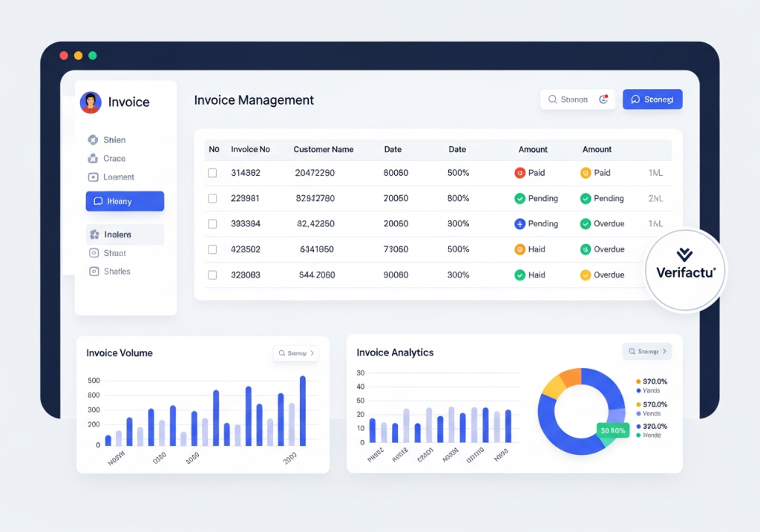Screen dimensions: 760x532
Task: Click the blue Stoneig button at top right
Action: click(x=652, y=99)
